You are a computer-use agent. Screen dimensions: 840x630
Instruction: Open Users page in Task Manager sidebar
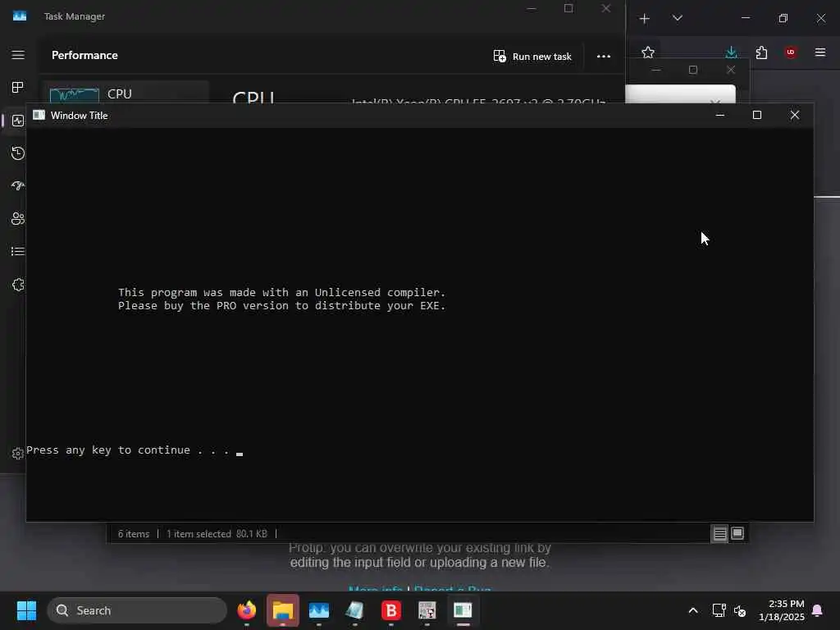pyautogui.click(x=18, y=218)
